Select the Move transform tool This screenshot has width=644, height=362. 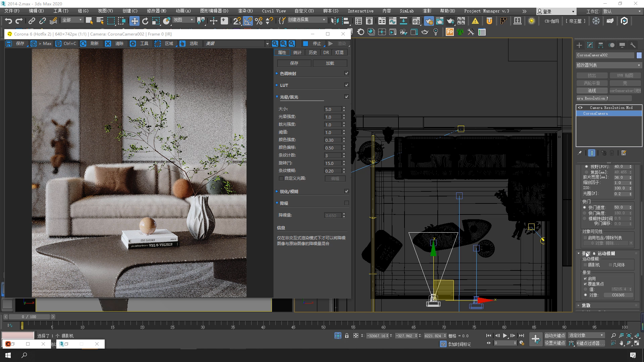[134, 21]
